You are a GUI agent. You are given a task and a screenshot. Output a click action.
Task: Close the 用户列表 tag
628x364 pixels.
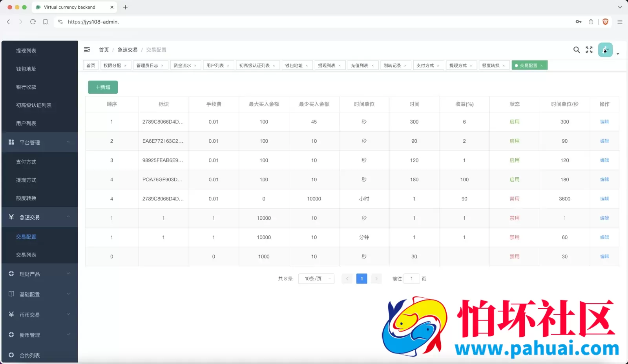[x=228, y=66]
